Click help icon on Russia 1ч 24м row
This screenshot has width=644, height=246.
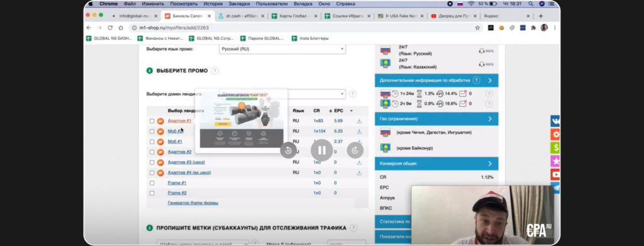(489, 94)
